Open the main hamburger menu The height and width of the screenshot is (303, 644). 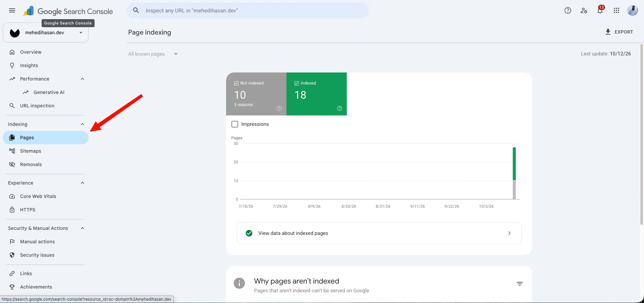coord(12,10)
